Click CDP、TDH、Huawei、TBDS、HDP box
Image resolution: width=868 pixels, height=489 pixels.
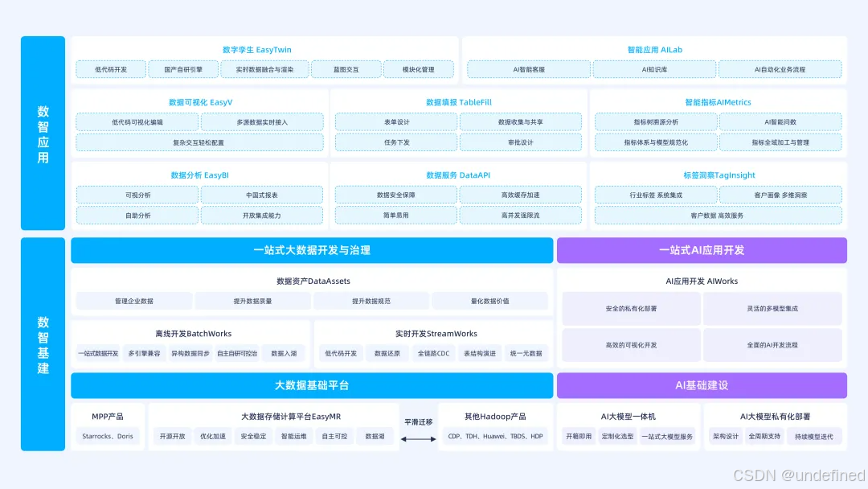click(x=495, y=437)
